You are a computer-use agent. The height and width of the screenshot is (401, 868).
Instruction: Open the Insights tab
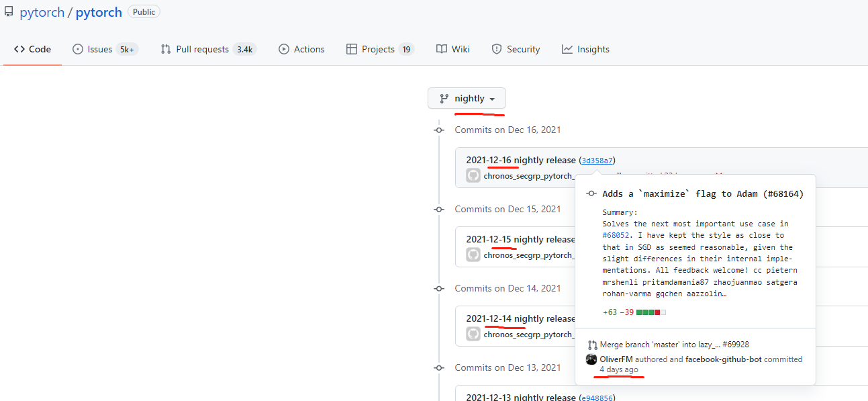(585, 49)
